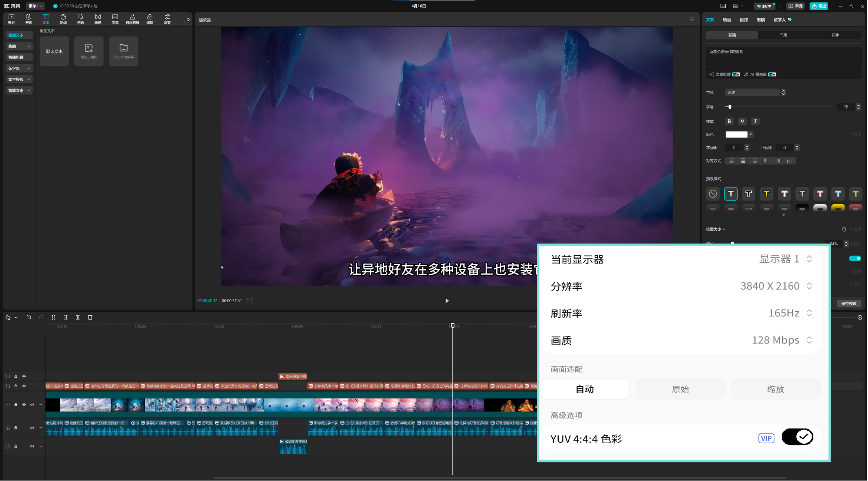Open the 菜单 menu dropdown
This screenshot has width=868, height=481.
click(x=35, y=6)
